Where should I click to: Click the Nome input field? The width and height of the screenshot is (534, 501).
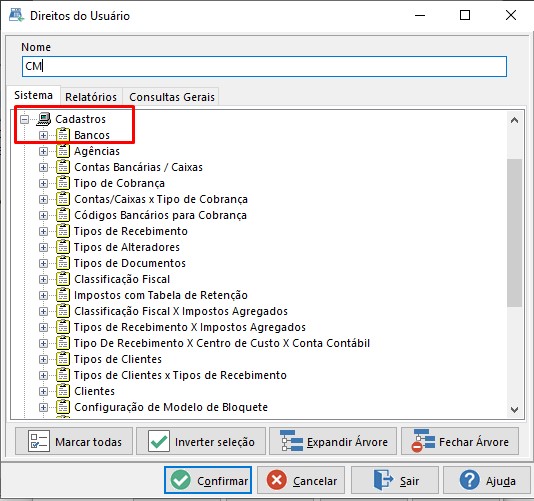tap(264, 66)
